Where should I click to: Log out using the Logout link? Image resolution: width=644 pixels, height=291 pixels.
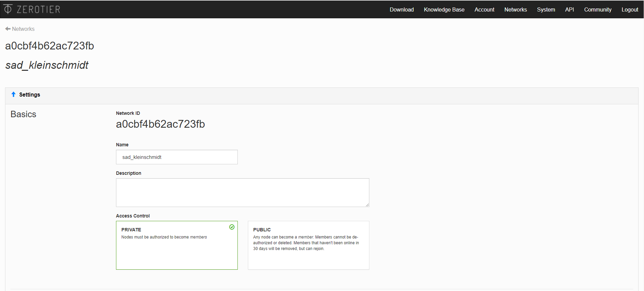coord(629,9)
